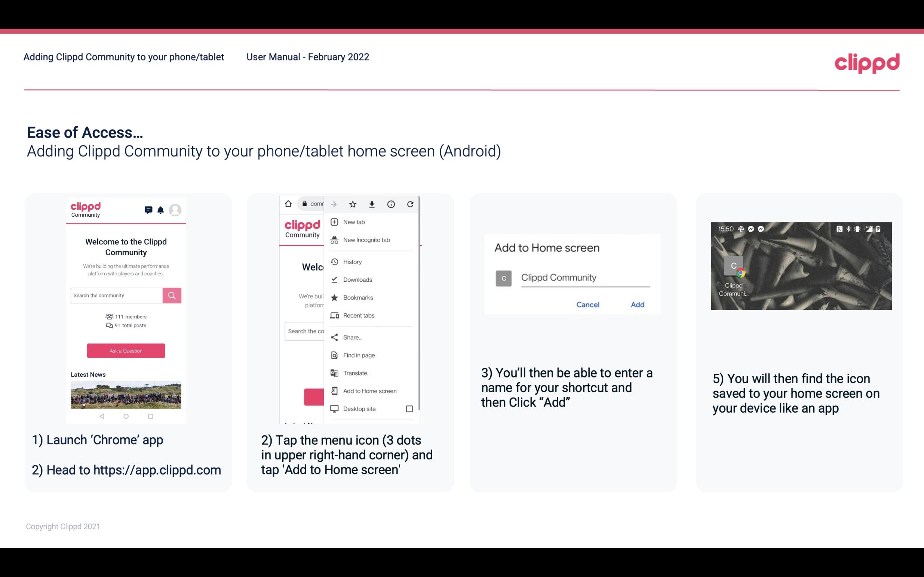The image size is (924, 577).
Task: Click the search icon in community search bar
Action: coord(171,294)
